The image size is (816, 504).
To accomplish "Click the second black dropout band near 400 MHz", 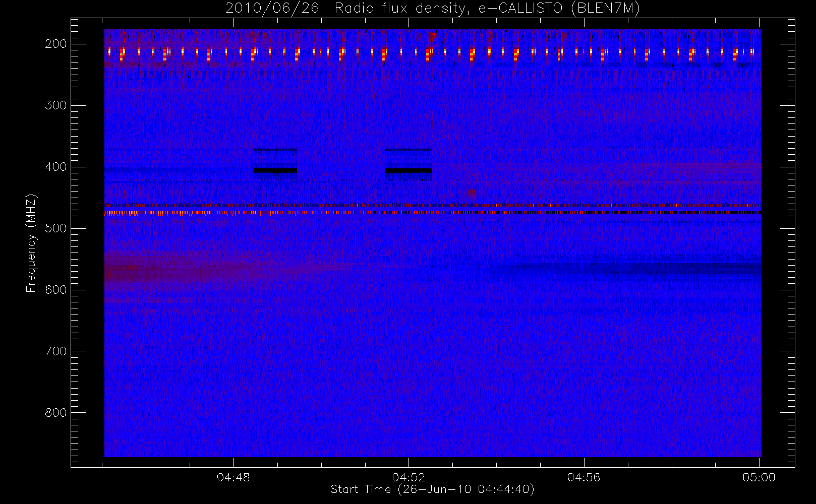I will tap(409, 170).
